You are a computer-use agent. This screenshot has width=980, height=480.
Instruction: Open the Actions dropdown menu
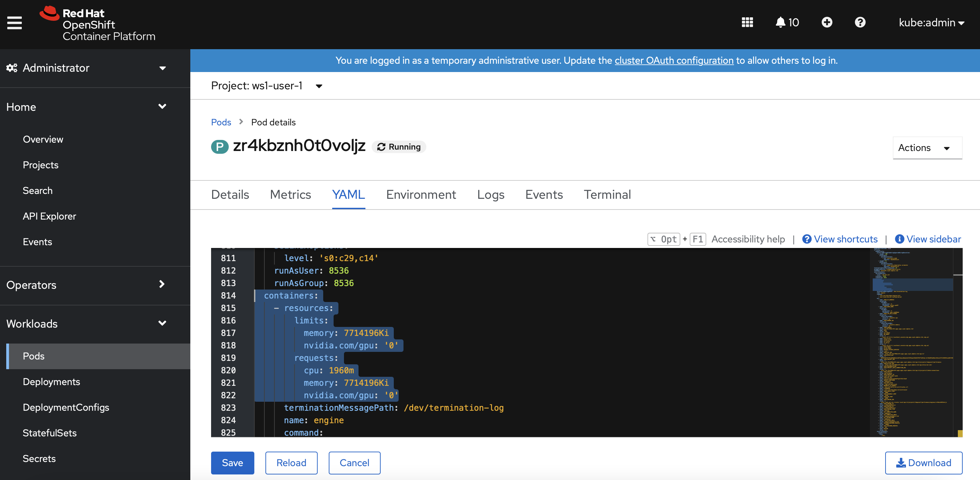tap(927, 148)
